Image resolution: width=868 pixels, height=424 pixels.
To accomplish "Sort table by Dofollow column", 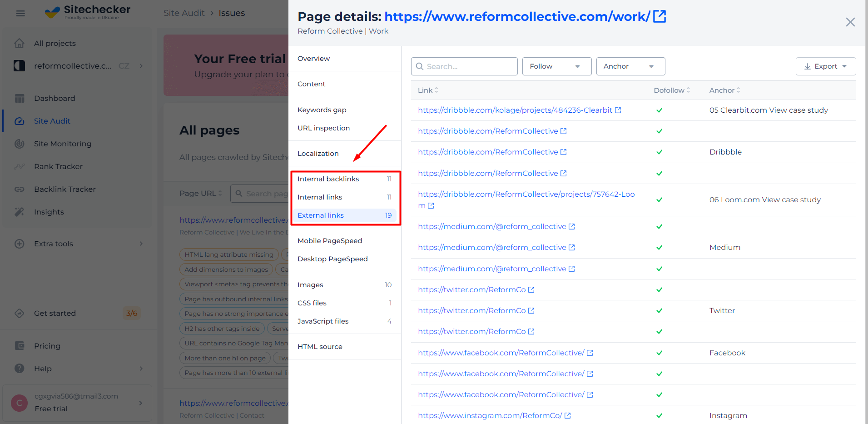I will 672,90.
